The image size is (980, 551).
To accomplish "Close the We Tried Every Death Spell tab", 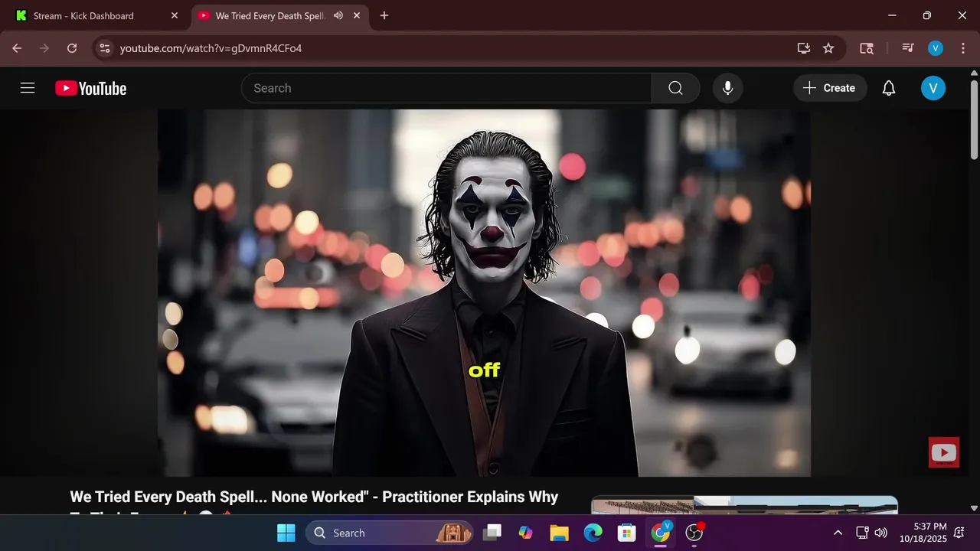I will point(356,15).
